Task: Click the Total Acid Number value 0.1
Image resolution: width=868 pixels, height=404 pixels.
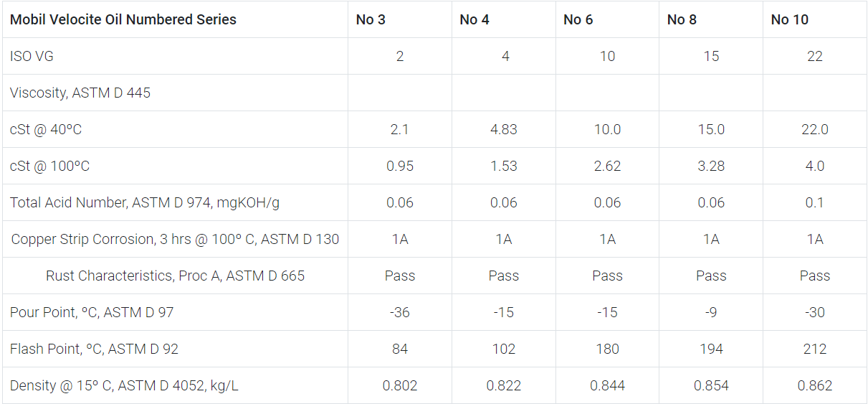Action: [x=815, y=202]
